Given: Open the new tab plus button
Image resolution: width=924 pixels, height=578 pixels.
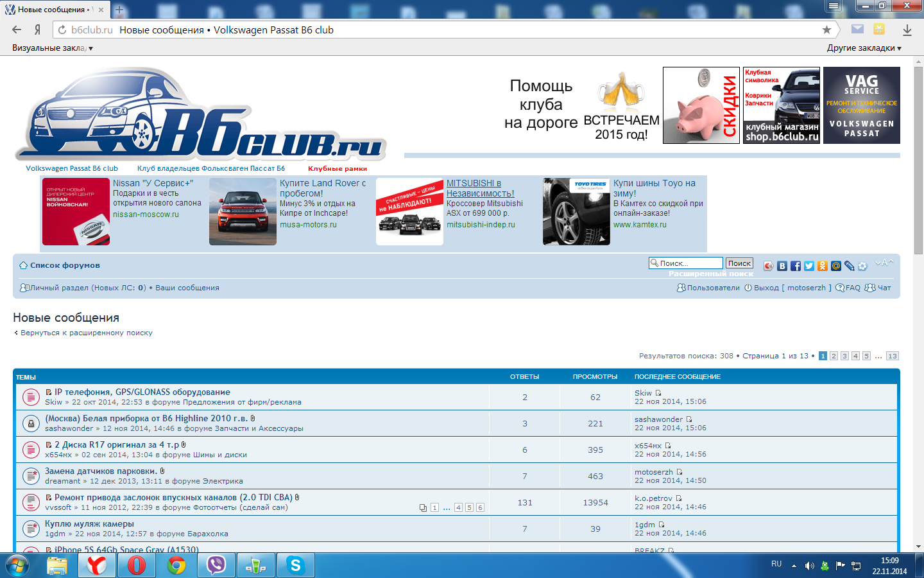Looking at the screenshot, I should [x=119, y=10].
